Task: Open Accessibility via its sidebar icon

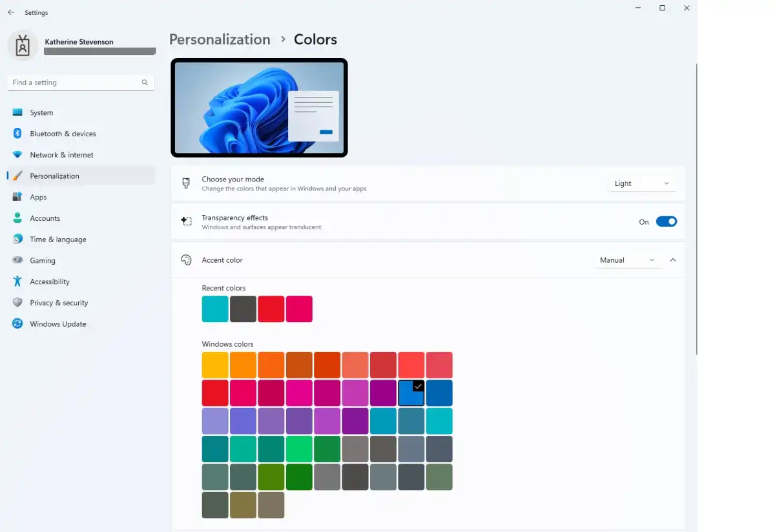Action: [x=17, y=281]
